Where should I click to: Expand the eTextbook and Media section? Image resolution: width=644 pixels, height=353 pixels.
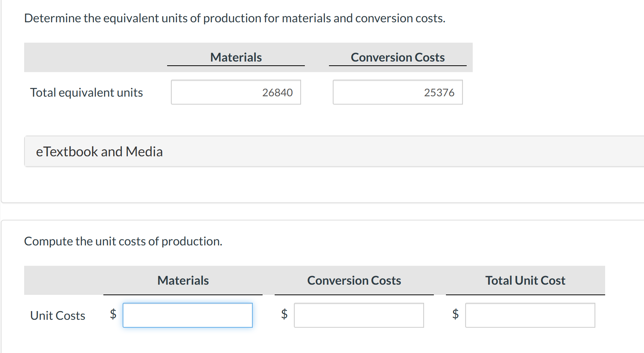click(x=334, y=151)
